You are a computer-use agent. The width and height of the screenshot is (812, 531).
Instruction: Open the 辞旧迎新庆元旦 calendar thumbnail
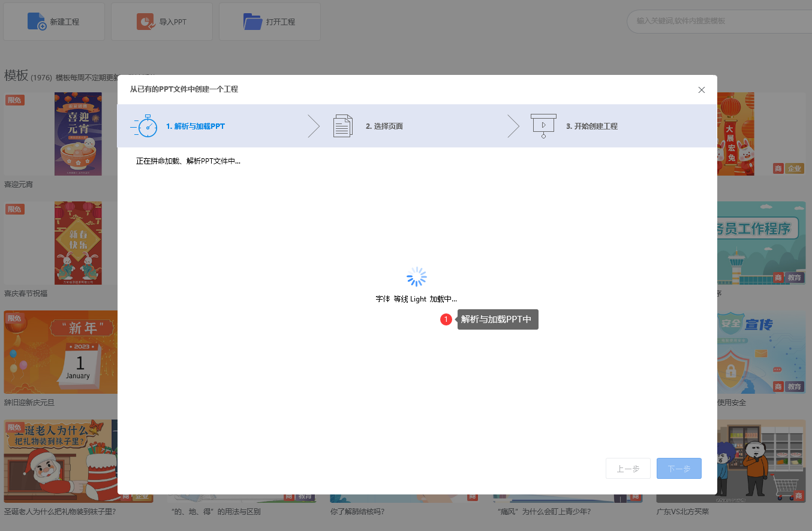pos(61,352)
